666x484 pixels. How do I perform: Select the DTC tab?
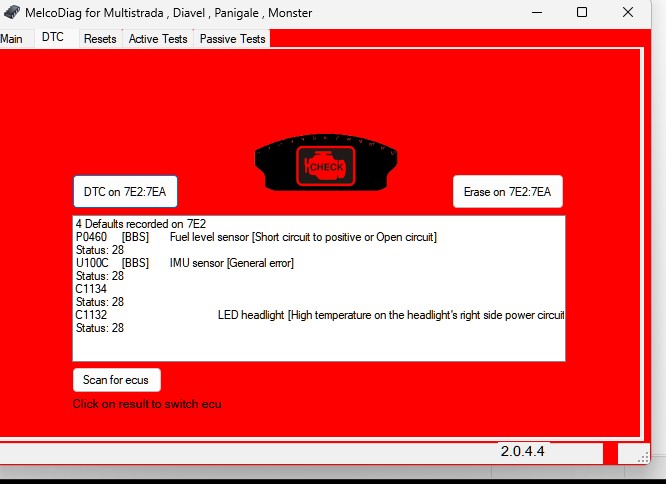(53, 37)
